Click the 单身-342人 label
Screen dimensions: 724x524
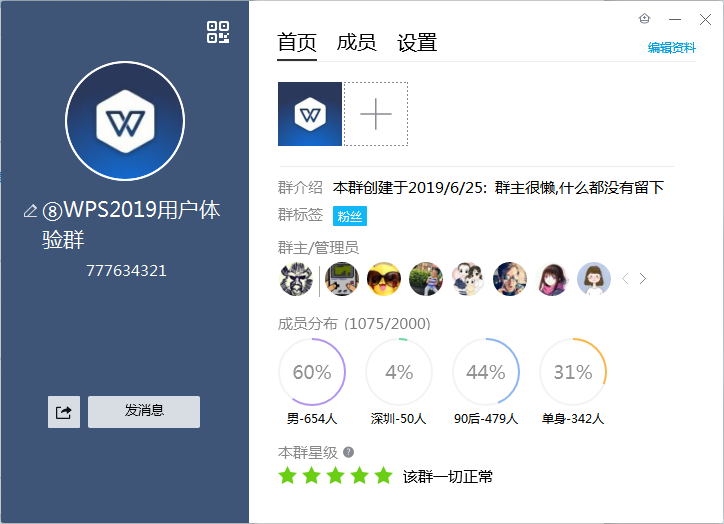[573, 419]
